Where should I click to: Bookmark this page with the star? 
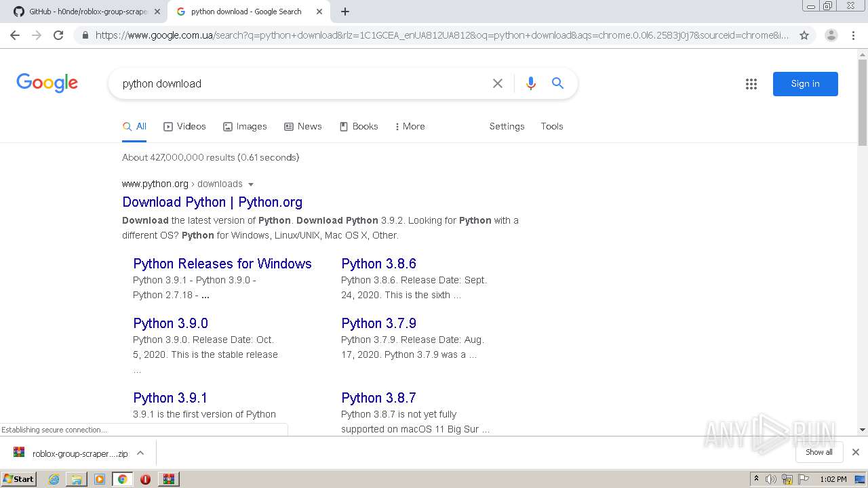tap(804, 35)
